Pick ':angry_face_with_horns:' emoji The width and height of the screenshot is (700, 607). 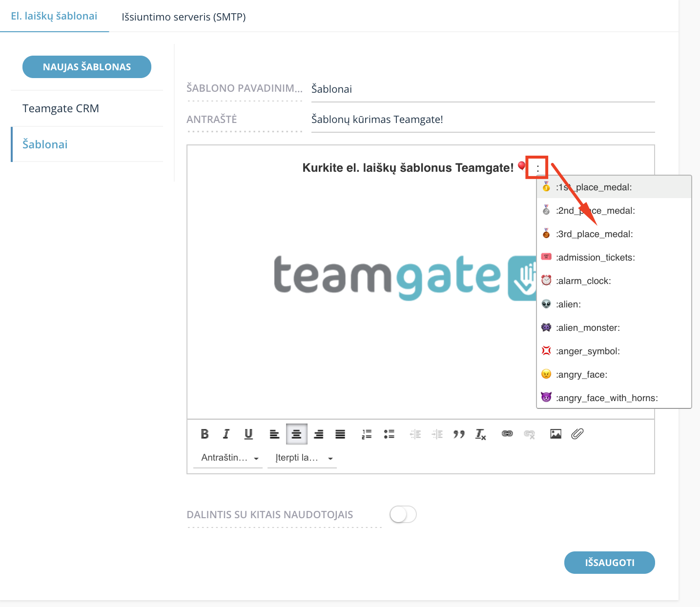tap(614, 398)
